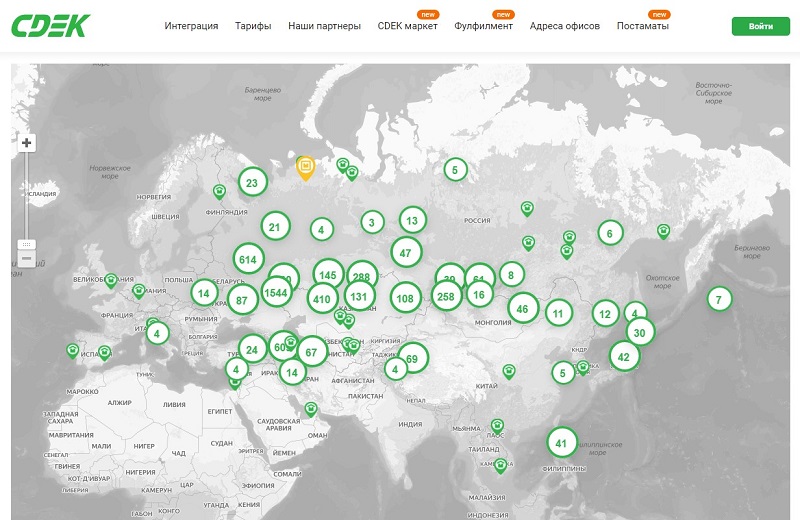The image size is (800, 520).
Task: Open cluster marker 16
Action: (479, 294)
